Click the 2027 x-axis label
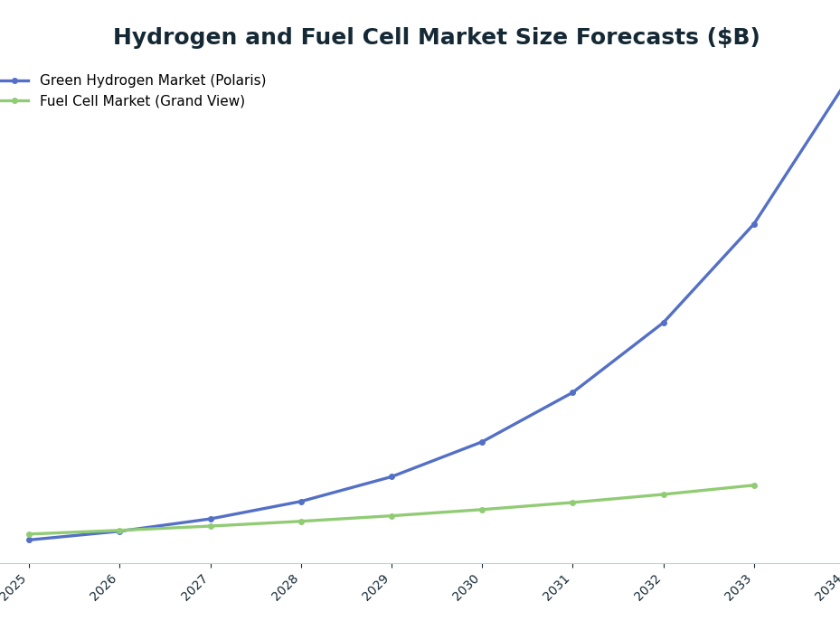The width and height of the screenshot is (840, 630). 194,588
